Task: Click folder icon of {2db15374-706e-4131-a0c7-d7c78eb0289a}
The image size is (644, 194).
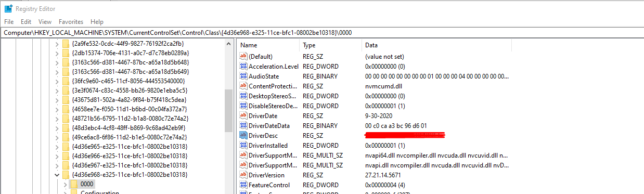Action: [66, 53]
